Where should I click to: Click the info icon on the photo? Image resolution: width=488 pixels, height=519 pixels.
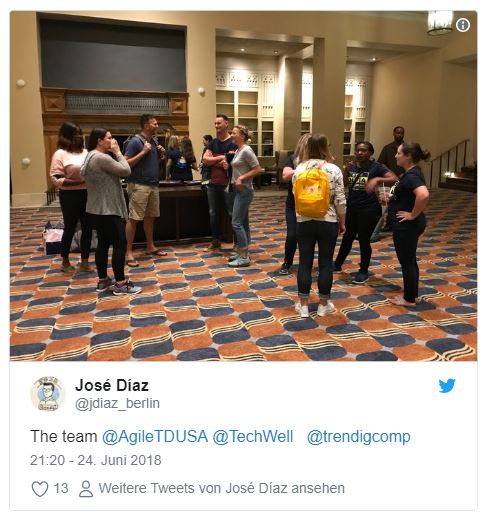463,25
